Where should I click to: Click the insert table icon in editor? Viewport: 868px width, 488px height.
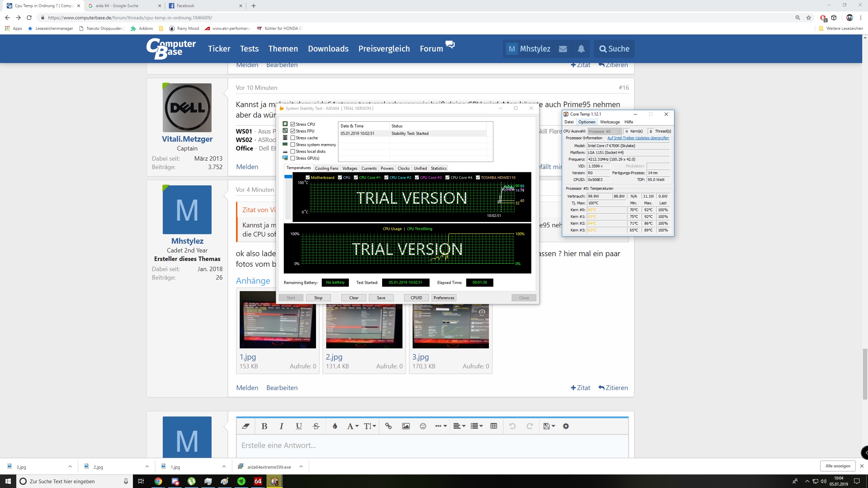click(493, 426)
